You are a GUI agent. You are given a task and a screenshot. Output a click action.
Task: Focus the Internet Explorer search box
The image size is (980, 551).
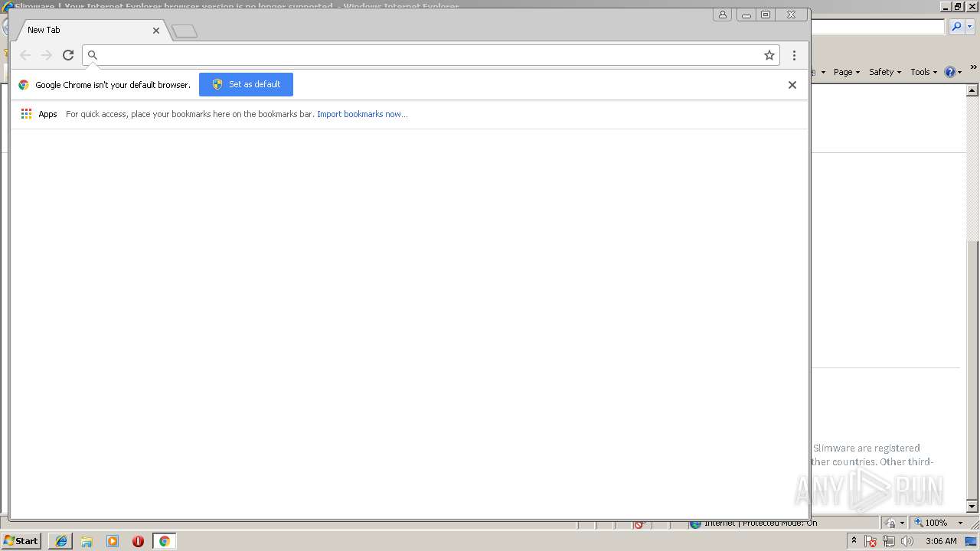tap(877, 27)
